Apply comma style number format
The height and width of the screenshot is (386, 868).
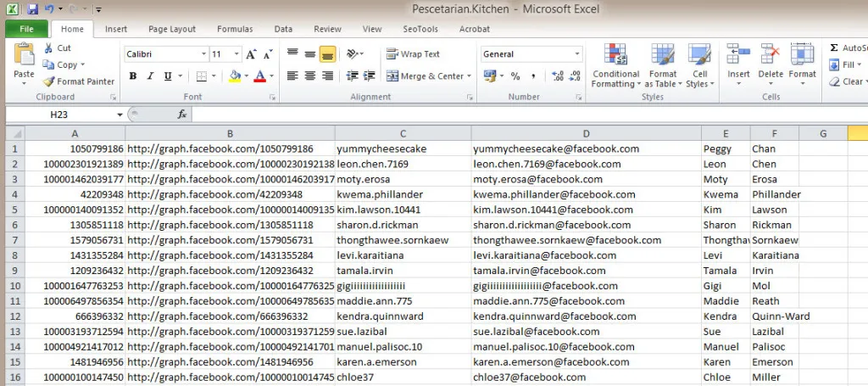533,76
